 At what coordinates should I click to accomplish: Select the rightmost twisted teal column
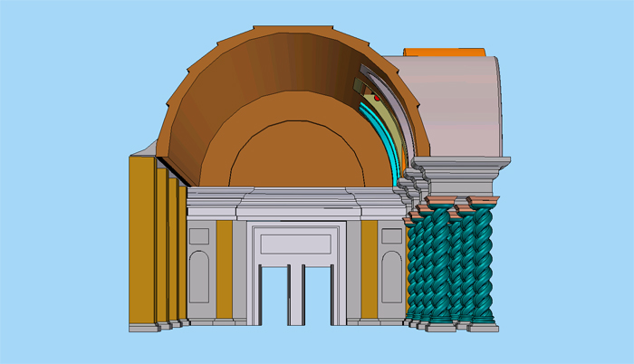[483, 263]
